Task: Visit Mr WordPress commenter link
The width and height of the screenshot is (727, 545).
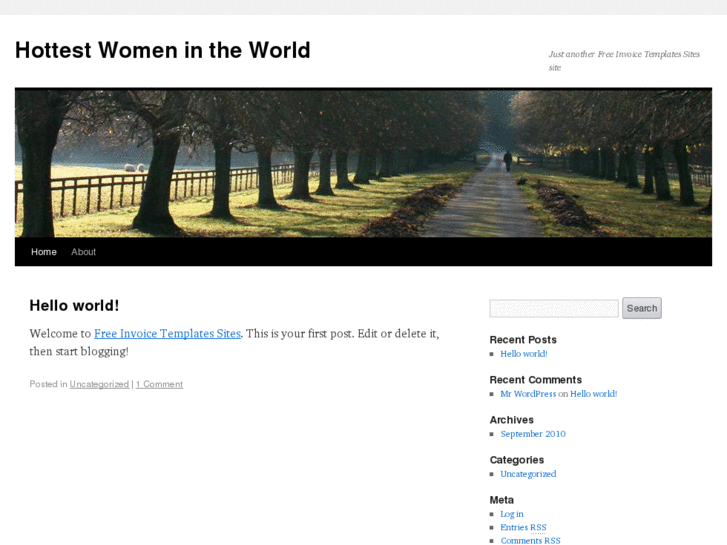Action: [528, 394]
